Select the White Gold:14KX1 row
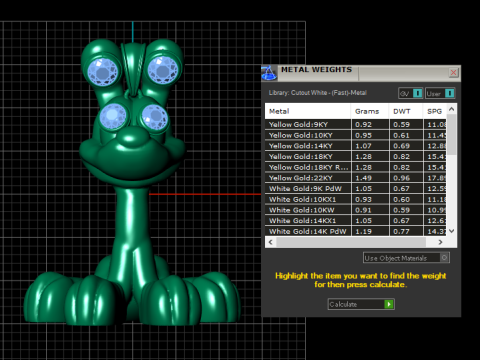 pyautogui.click(x=356, y=220)
